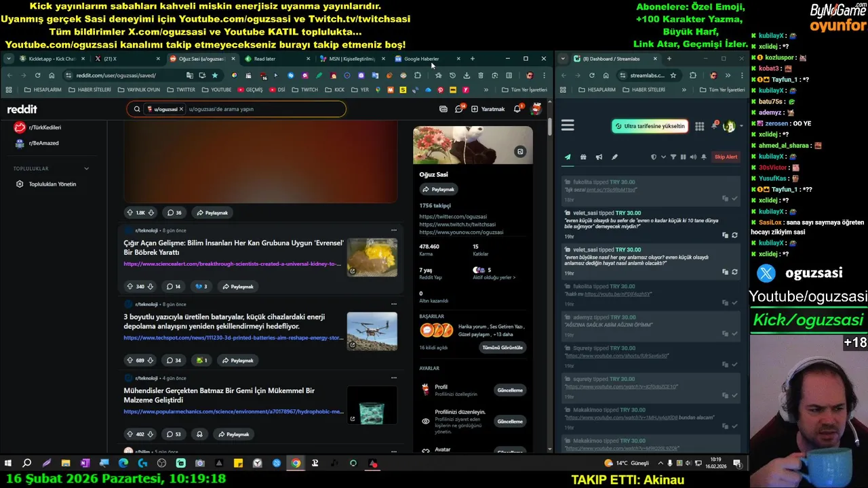Open Reddit chat icon with badge
Image resolution: width=868 pixels, height=488 pixels.
[459, 108]
